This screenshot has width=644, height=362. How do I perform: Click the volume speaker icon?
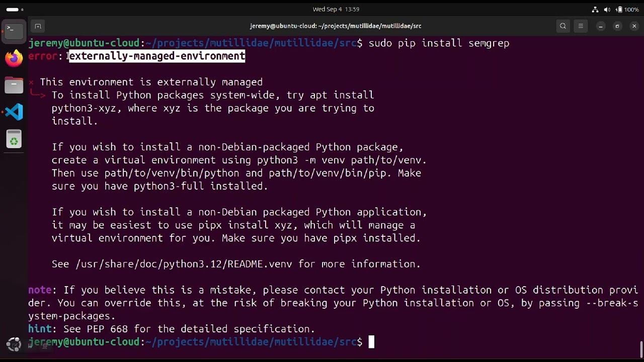pos(607,9)
